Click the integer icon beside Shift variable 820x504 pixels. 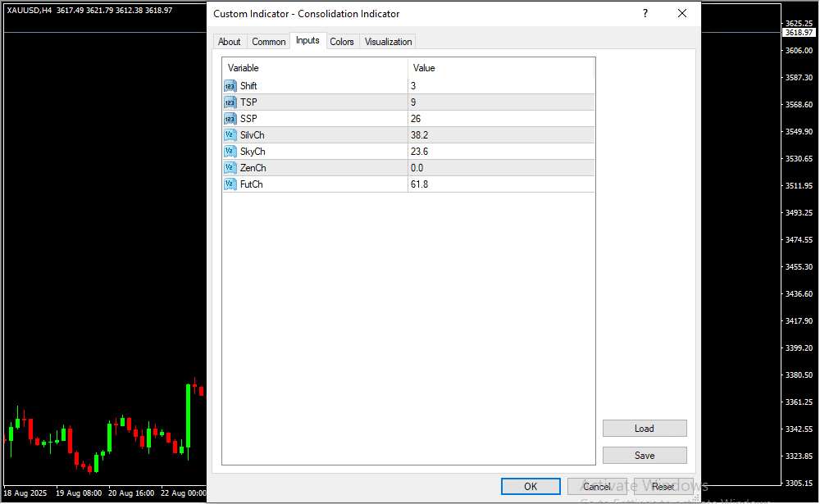coord(230,86)
